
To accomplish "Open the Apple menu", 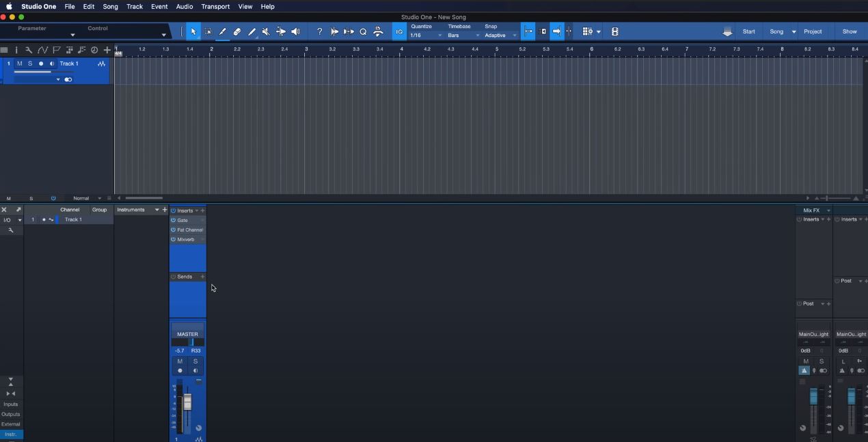I will pyautogui.click(x=9, y=6).
